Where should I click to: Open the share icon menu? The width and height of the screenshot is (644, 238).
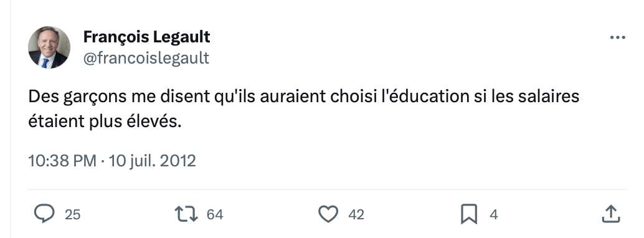click(x=611, y=214)
